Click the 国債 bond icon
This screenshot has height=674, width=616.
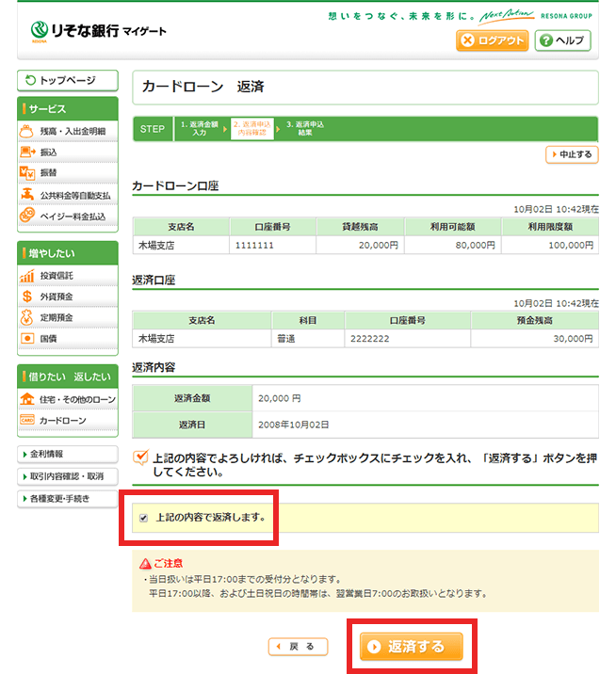pos(27,338)
